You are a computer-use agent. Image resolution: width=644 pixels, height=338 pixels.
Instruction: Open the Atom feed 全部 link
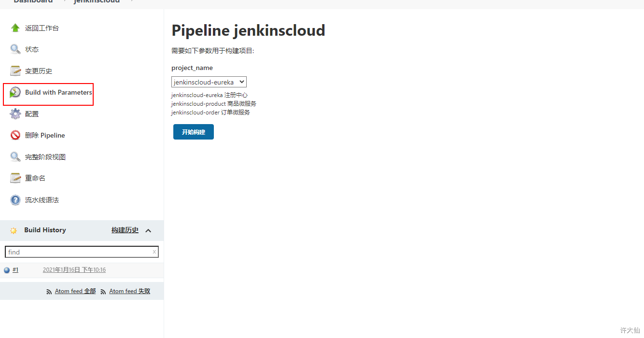75,291
